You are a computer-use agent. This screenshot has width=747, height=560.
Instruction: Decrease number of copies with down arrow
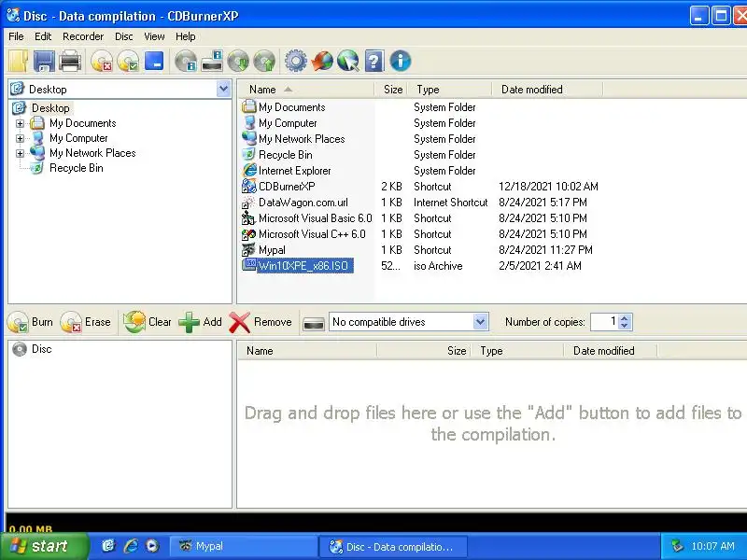(625, 326)
